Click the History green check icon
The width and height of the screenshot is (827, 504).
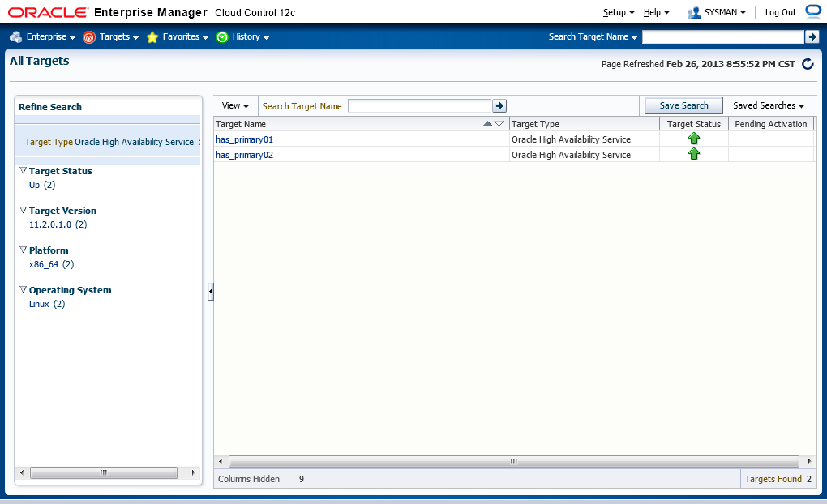tap(222, 37)
